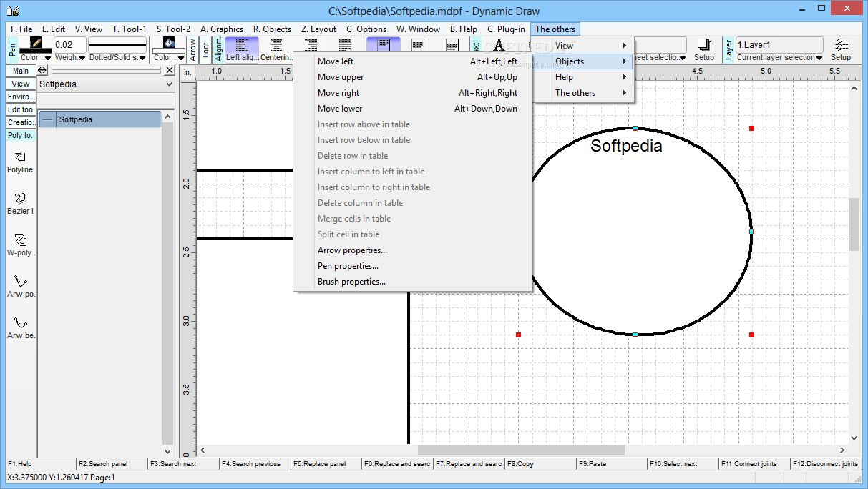Click the right align text icon
This screenshot has height=489, width=868.
[x=311, y=46]
